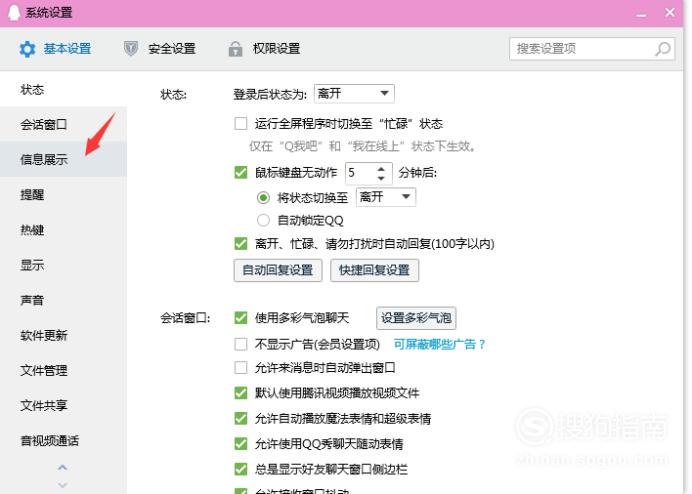Select 声音 in the sidebar
The width and height of the screenshot is (692, 494).
pos(63,300)
